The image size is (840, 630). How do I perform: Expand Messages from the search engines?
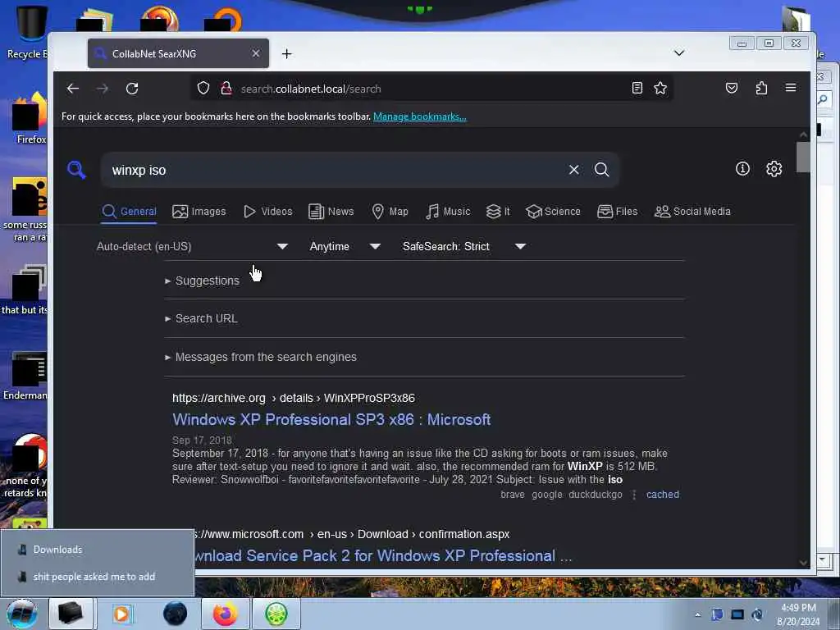pos(261,357)
